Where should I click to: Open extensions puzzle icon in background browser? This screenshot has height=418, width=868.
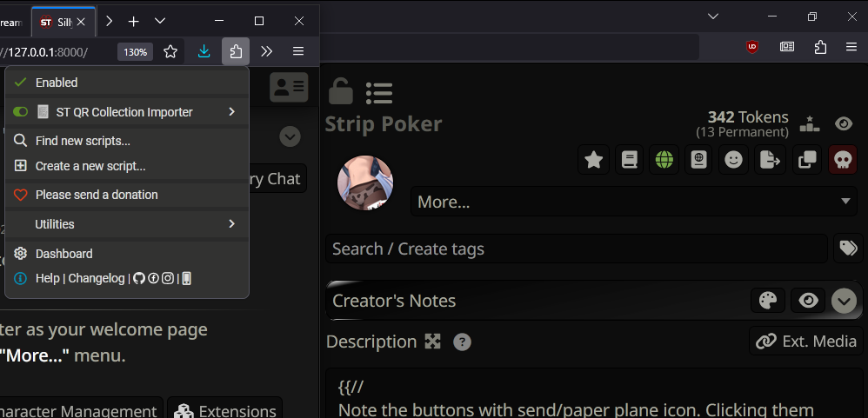coord(820,47)
